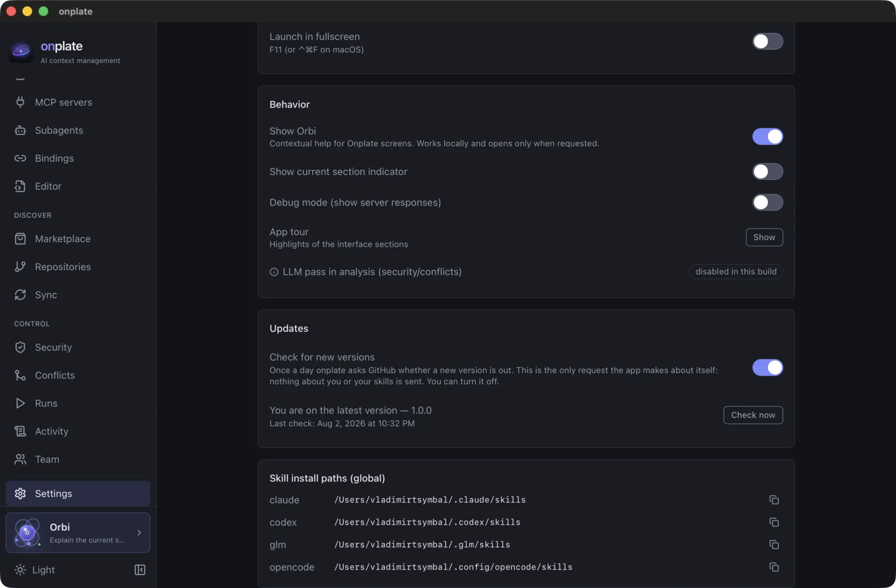Screen dimensions: 896x588
Task: Click the Bindings link icon
Action: (x=20, y=158)
